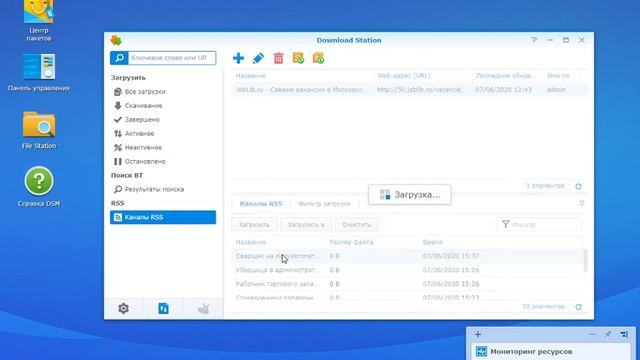This screenshot has height=360, width=640.
Task: Sort feeds by the upper Название column header
Action: [x=251, y=76]
